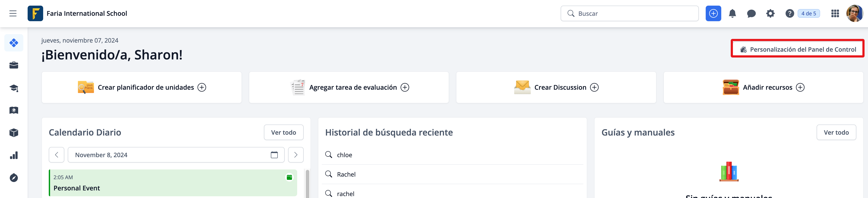868x198 pixels.
Task: Open the briefcase sidebar icon
Action: 14,65
